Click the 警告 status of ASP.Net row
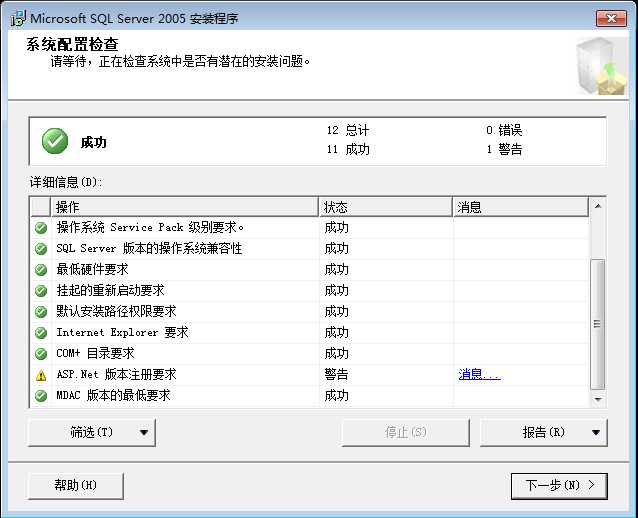 click(336, 374)
